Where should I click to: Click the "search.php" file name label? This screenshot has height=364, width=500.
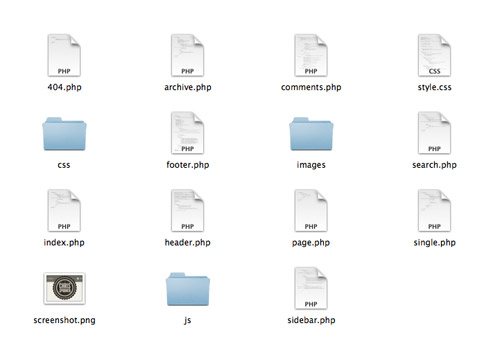(434, 165)
